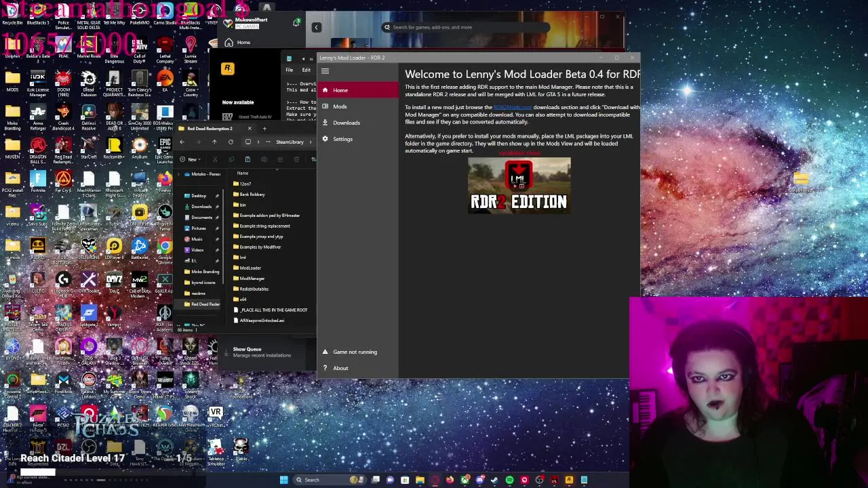Open notifications bell in Epic launcher
Viewport: 868px width, 488px height.
[x=296, y=23]
